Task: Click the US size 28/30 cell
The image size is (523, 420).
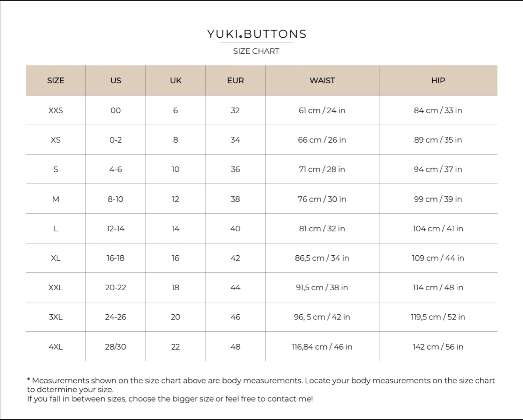Action: 116,347
